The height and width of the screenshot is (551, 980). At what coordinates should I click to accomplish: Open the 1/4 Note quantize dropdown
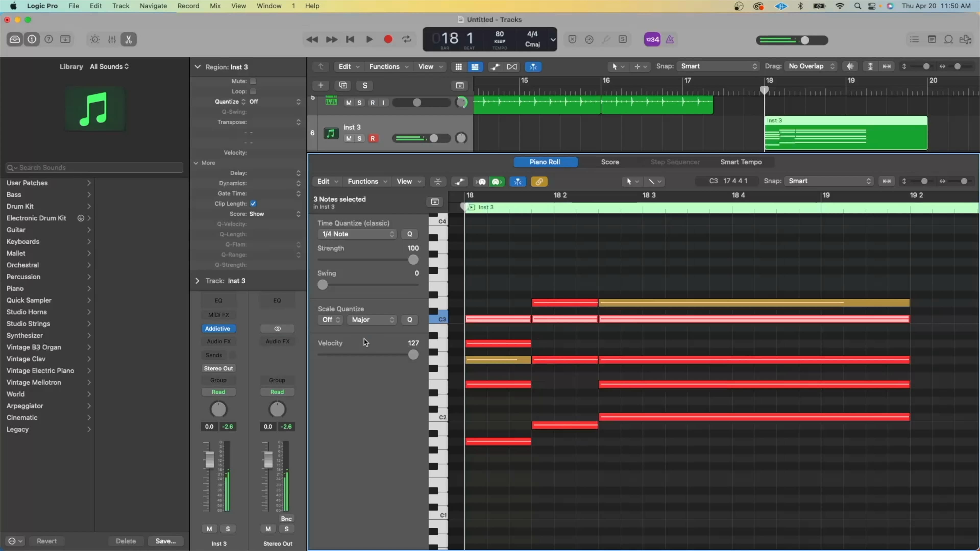(357, 234)
